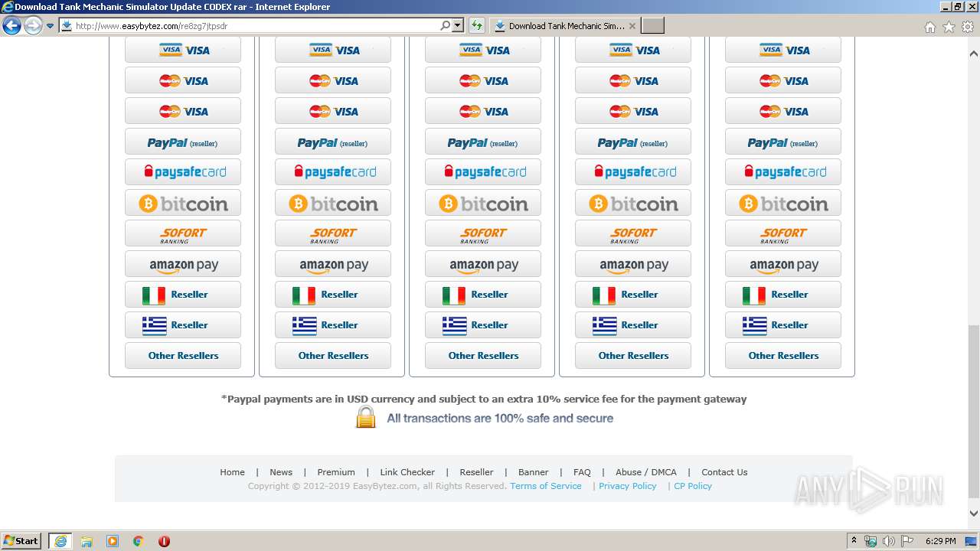The height and width of the screenshot is (551, 980).
Task: Expand the address bar autocomplete dropdown arrow
Action: (x=458, y=26)
